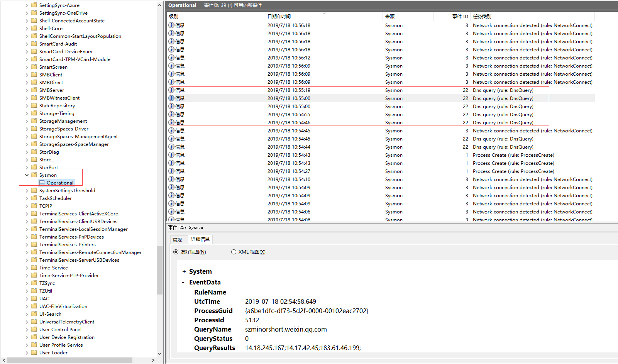
Task: Expand the TZUtil tree node
Action: click(27, 291)
